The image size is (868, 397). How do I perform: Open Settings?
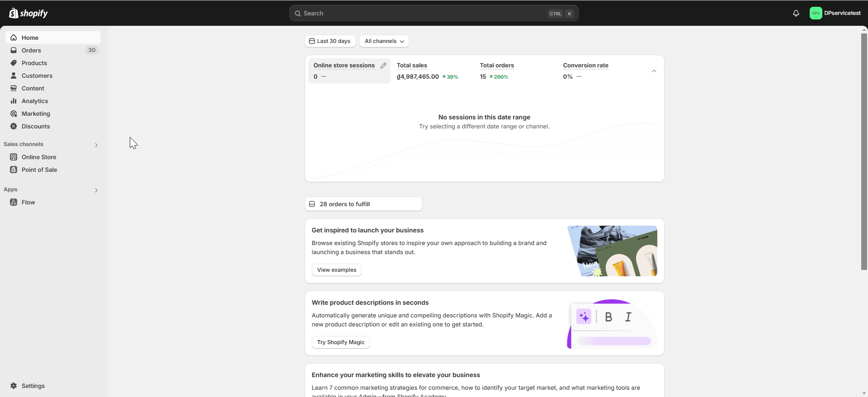coord(53,386)
